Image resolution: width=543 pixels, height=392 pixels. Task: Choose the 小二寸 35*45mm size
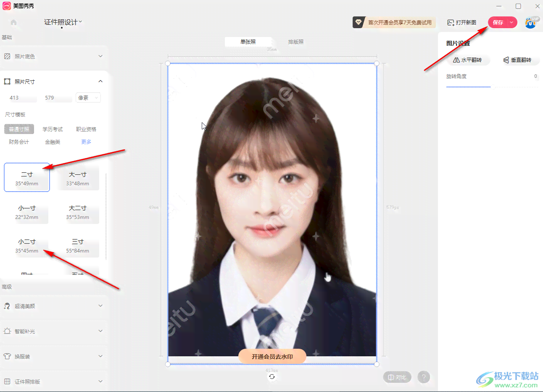click(27, 245)
